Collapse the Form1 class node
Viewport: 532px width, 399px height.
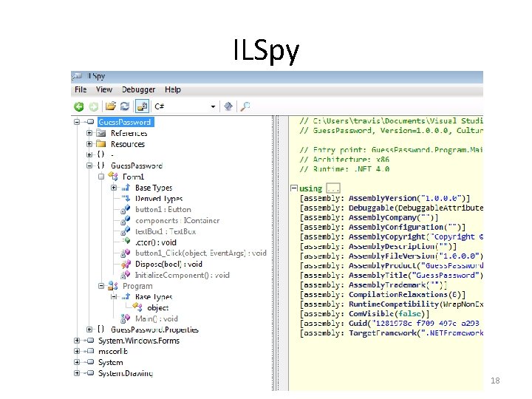(101, 177)
